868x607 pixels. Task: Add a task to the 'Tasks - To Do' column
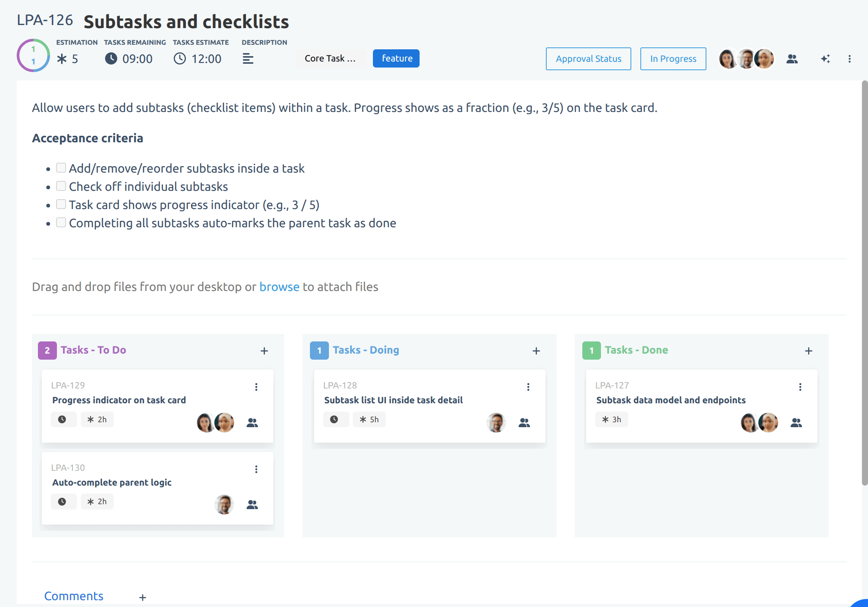click(x=264, y=351)
